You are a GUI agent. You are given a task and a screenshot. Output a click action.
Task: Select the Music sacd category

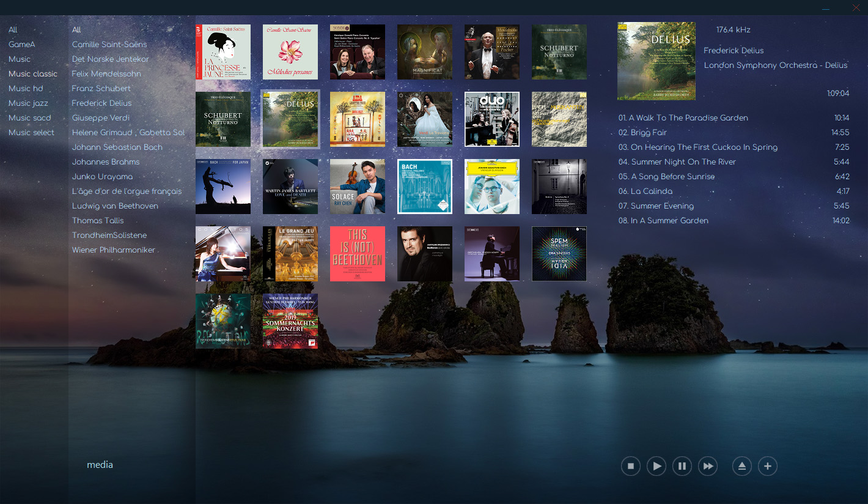point(29,118)
